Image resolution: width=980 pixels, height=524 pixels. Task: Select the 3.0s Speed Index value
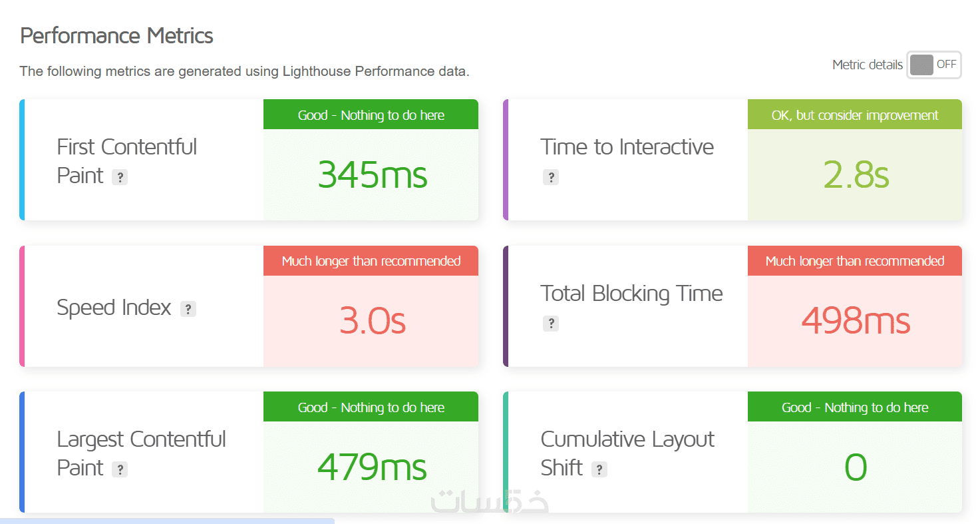pos(372,321)
